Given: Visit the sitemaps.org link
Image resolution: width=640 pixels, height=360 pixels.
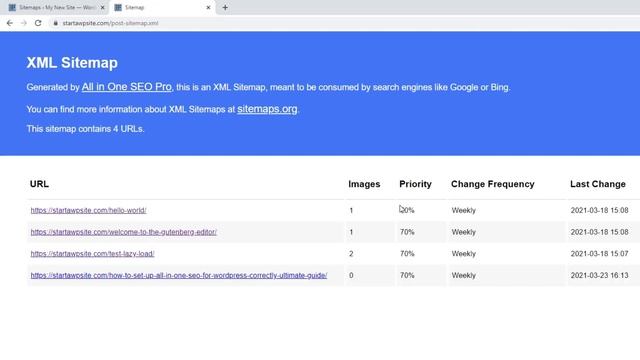Looking at the screenshot, I should [x=267, y=109].
